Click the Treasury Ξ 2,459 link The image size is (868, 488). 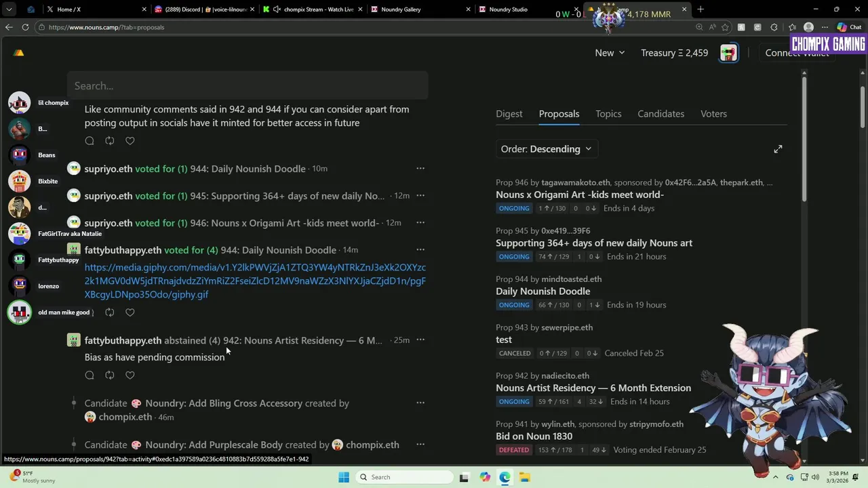tap(675, 53)
